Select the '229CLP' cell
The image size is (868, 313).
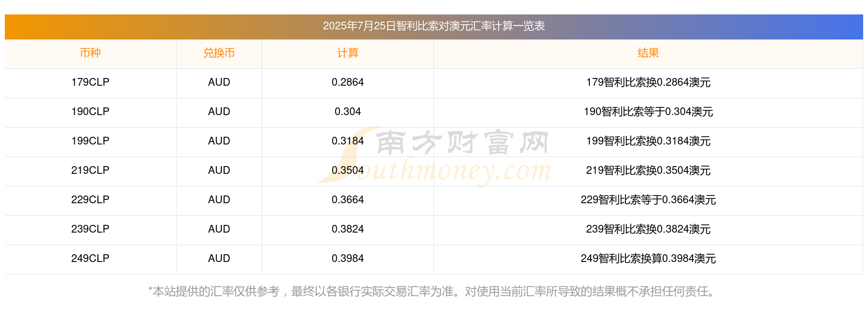(x=90, y=200)
